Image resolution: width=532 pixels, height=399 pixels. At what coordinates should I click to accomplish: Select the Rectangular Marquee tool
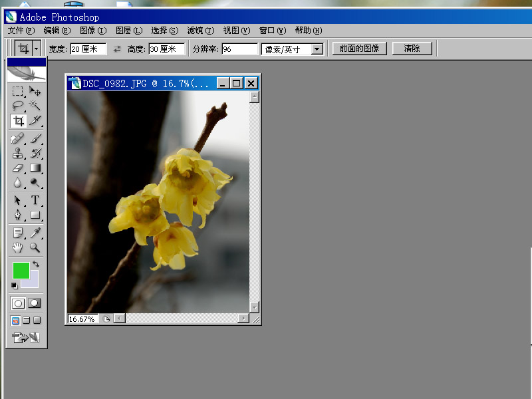(18, 92)
